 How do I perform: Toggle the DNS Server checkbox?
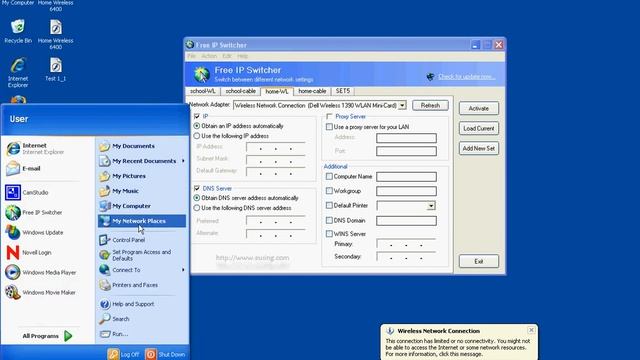pos(197,188)
